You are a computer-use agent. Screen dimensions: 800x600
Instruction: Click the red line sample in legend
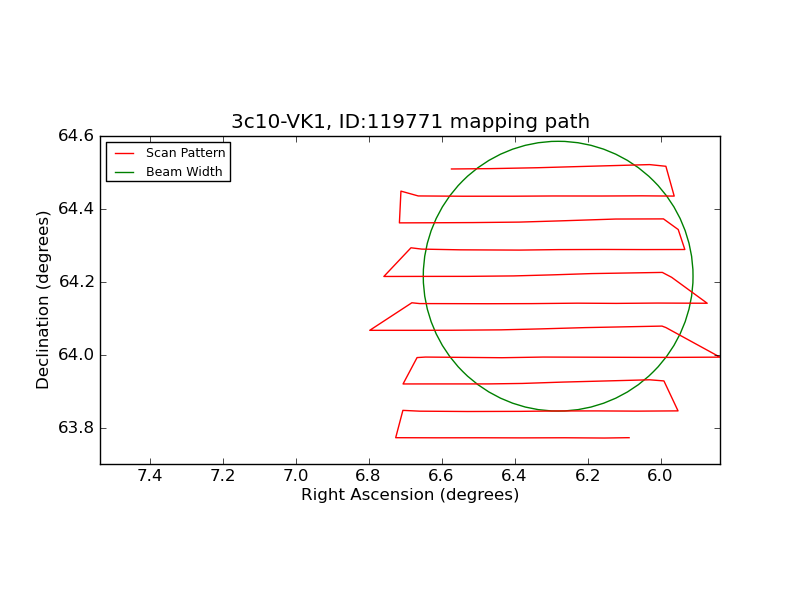[124, 153]
